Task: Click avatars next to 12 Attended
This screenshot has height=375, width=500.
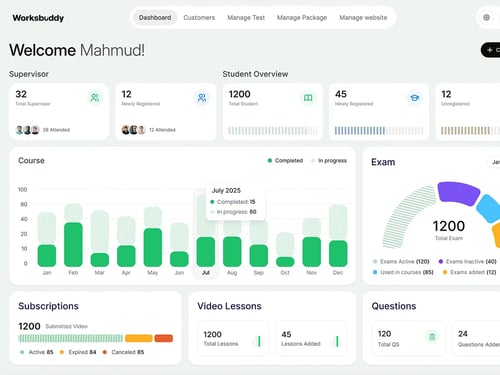Action: click(134, 130)
